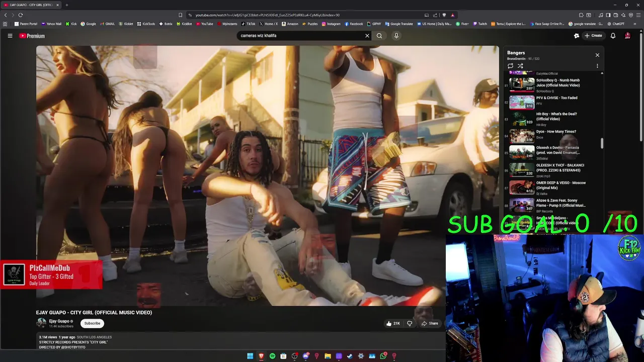Open the YouTube hamburger guide menu
This screenshot has width=644, height=362.
click(x=10, y=36)
